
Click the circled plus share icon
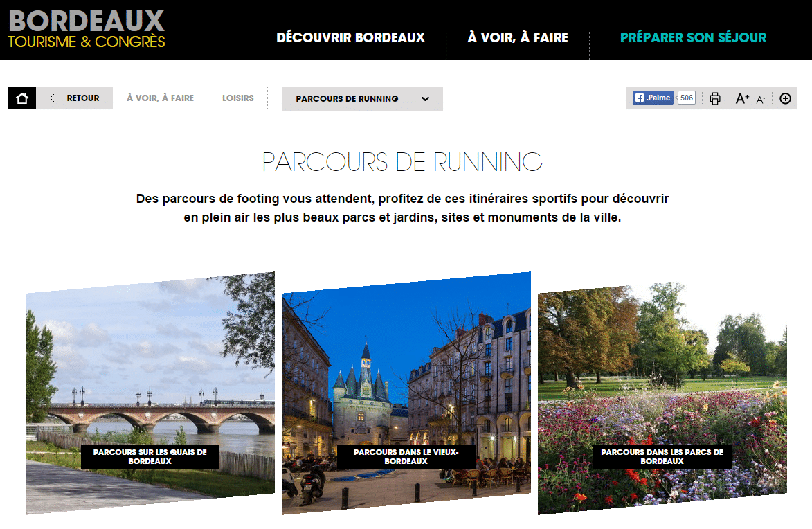click(x=785, y=98)
